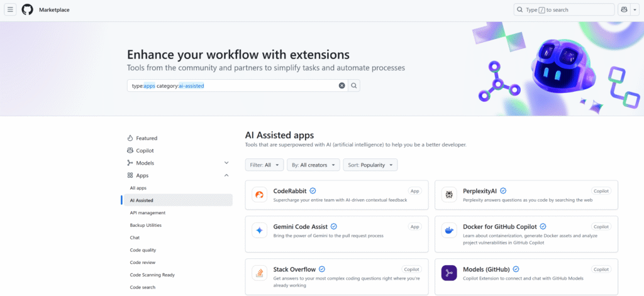
Task: Collapse the Apps section in sidebar
Action: 226,175
